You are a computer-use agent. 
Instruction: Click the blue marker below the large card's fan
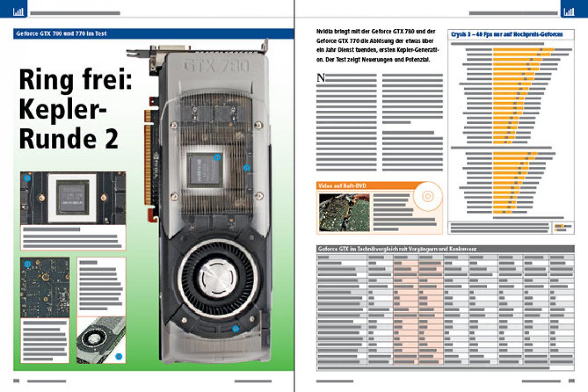(x=236, y=329)
